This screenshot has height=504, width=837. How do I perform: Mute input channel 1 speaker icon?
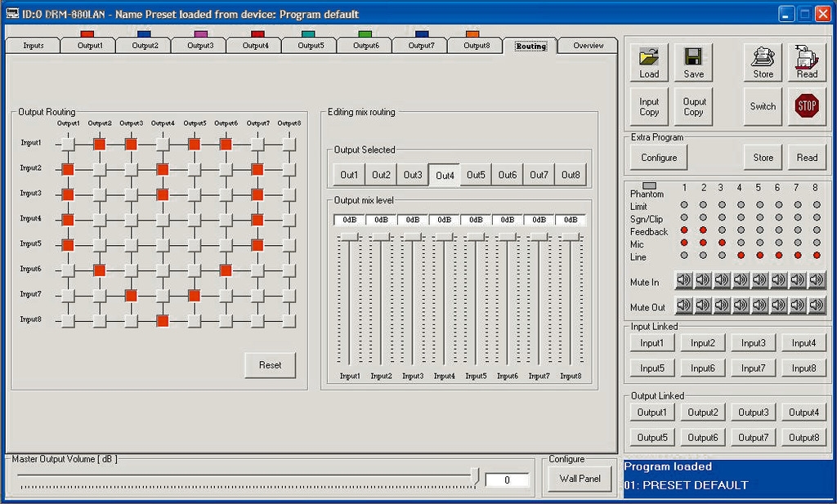(x=684, y=279)
